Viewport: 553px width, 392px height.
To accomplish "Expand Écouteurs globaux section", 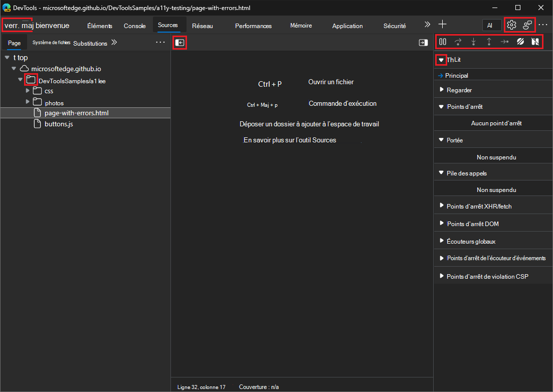I will (441, 241).
